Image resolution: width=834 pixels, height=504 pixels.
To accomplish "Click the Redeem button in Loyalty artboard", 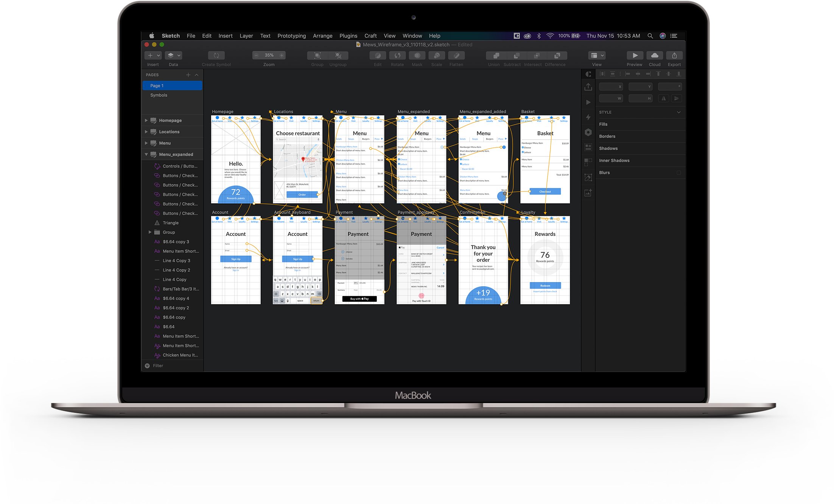I will pos(545,286).
